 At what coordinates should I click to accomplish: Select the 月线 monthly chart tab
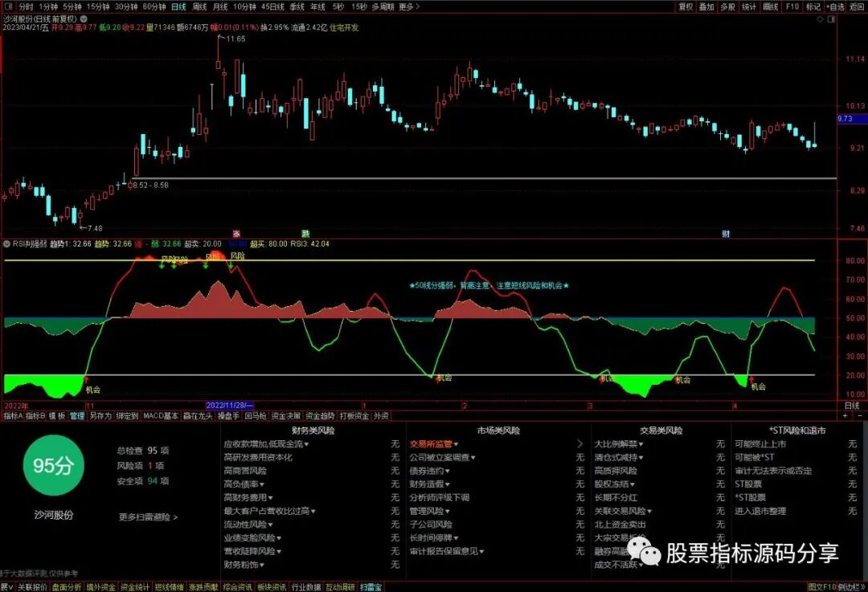(x=220, y=6)
